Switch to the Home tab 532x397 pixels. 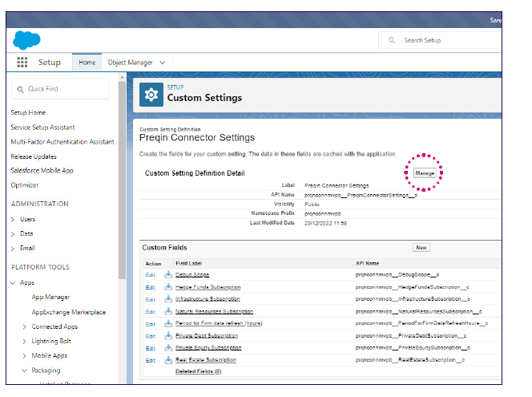(x=87, y=62)
